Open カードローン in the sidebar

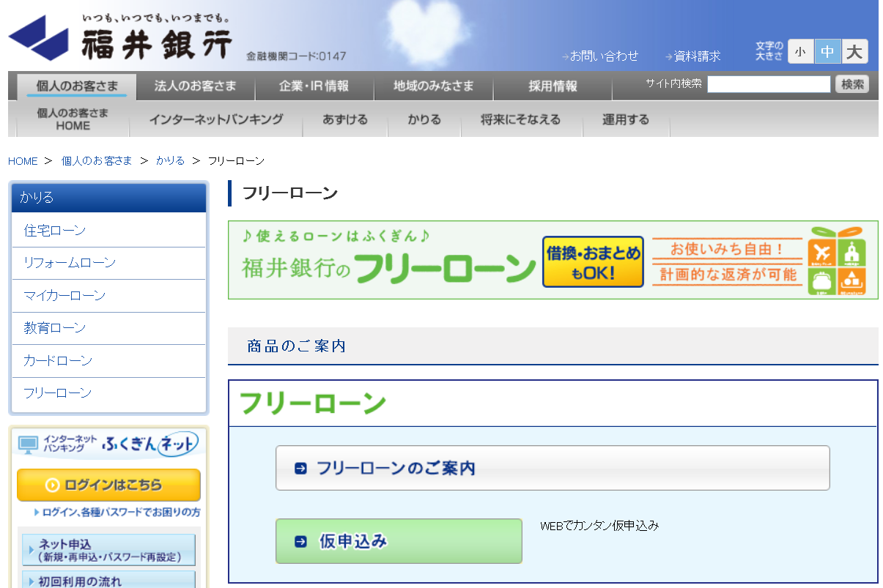click(108, 361)
